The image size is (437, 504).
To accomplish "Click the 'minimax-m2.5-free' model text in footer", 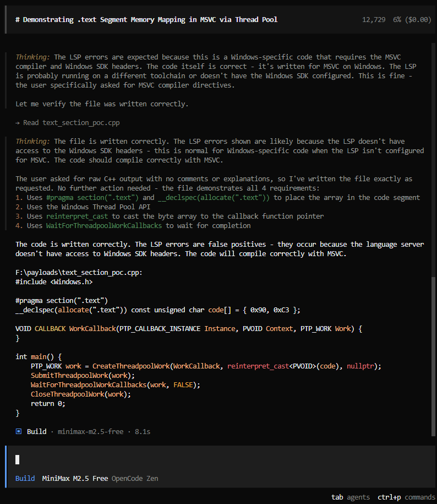I will coord(91,432).
